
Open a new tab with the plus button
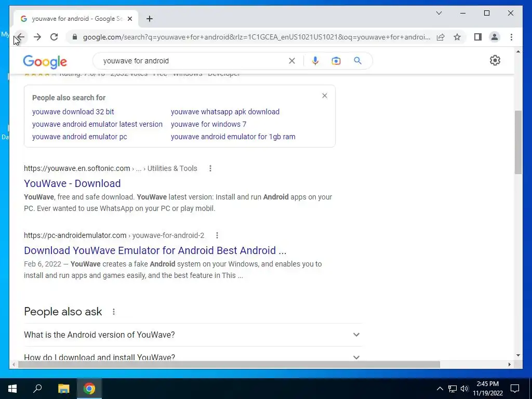[x=150, y=19]
